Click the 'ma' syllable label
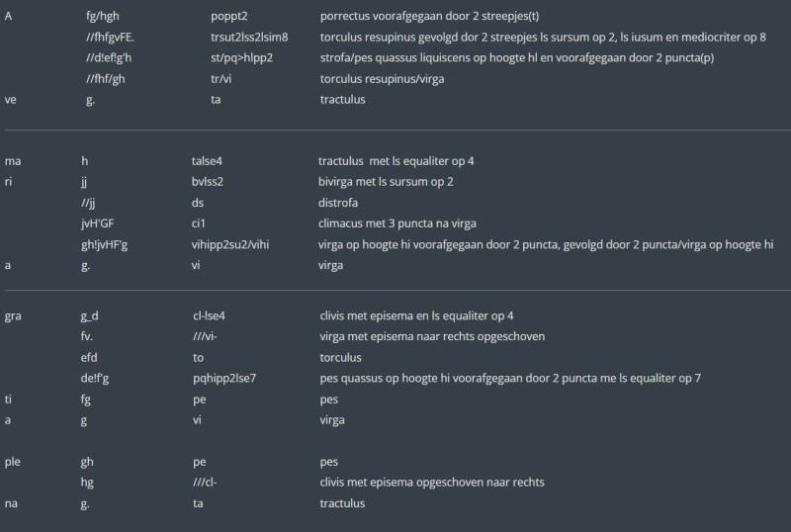 [13, 161]
